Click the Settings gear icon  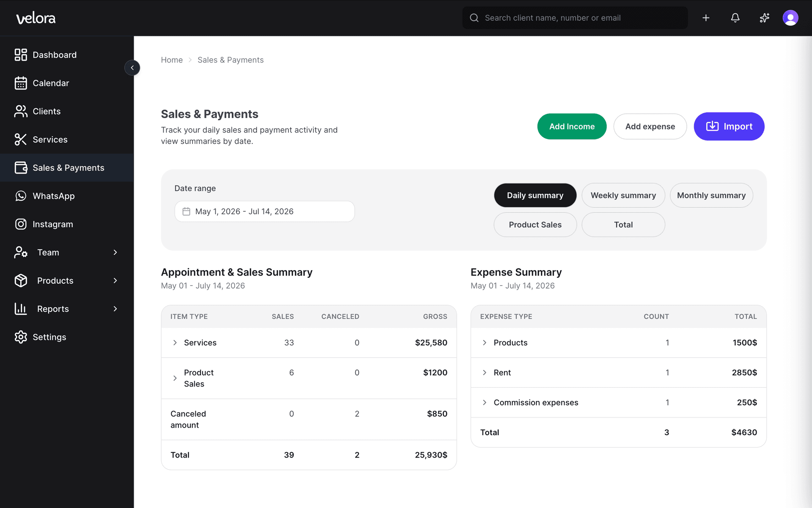pos(21,337)
